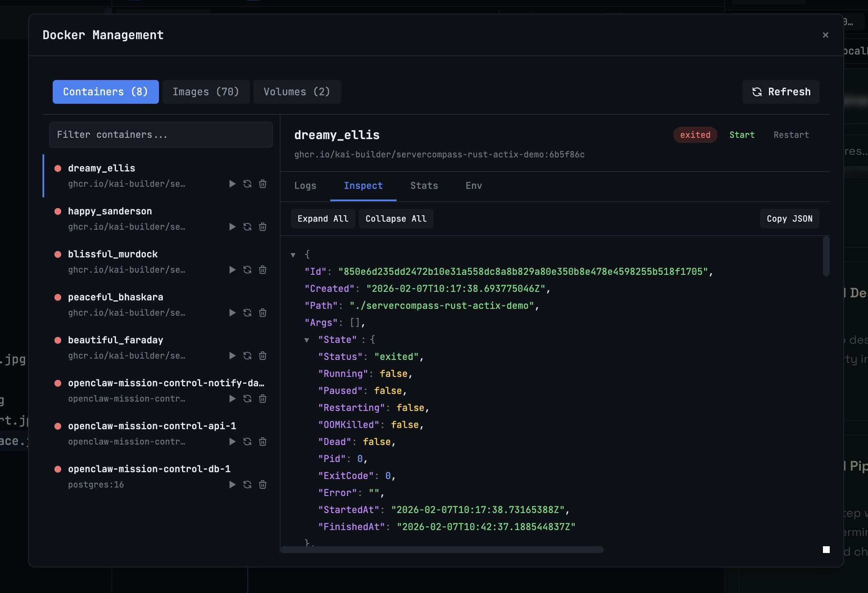Click the Refresh button
Image resolution: width=868 pixels, height=593 pixels.
(781, 91)
